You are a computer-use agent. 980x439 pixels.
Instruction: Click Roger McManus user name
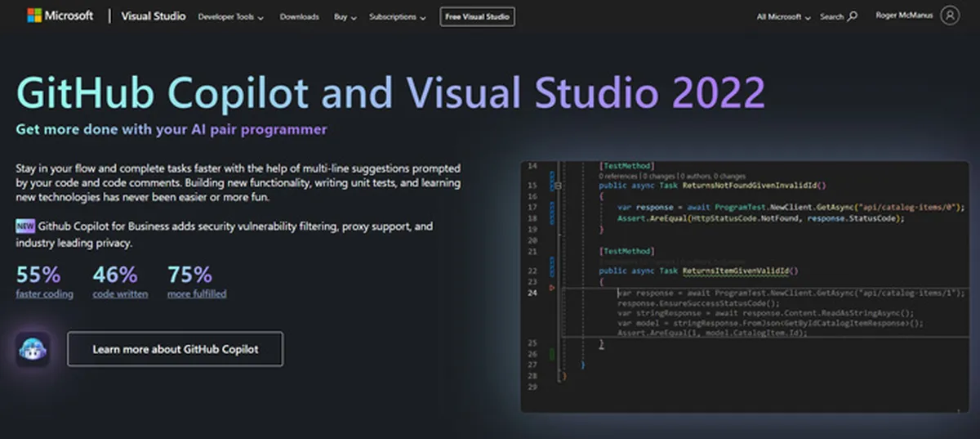pos(903,16)
